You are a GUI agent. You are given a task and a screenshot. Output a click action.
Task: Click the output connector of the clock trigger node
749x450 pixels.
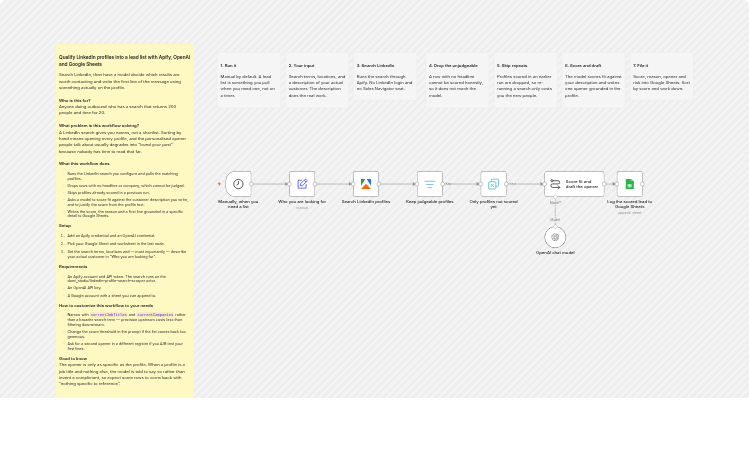[x=251, y=184]
